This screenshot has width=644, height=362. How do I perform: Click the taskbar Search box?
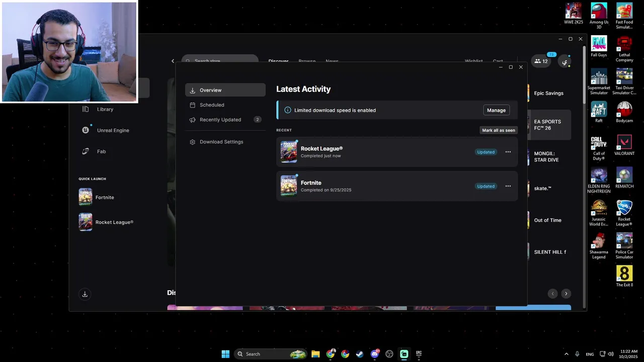271,354
